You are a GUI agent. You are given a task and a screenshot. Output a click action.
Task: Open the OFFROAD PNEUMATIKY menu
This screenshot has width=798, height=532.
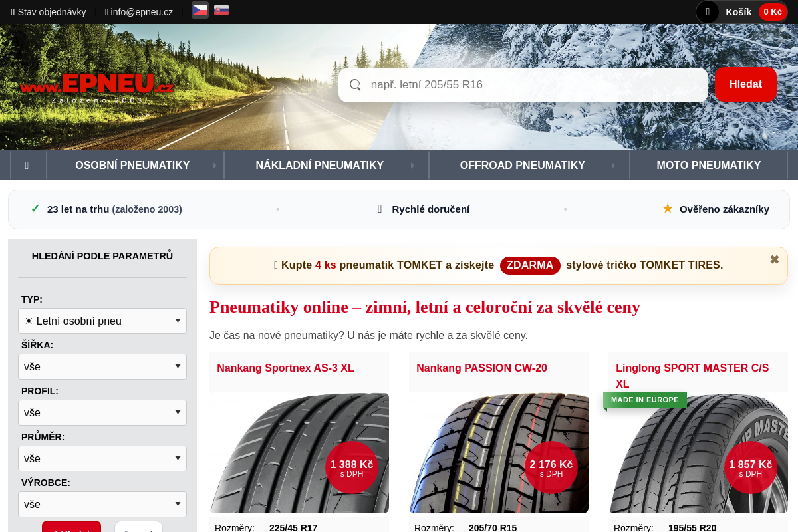(x=522, y=165)
